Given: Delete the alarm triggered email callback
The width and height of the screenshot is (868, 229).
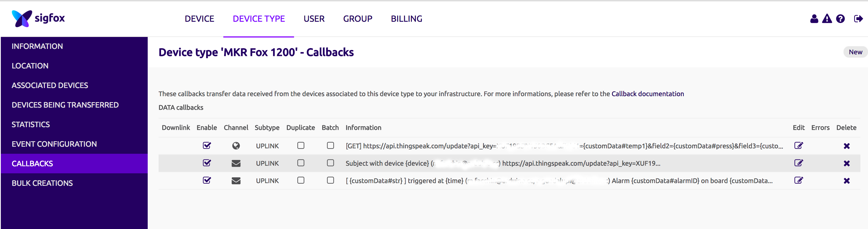Looking at the screenshot, I should click(x=846, y=181).
